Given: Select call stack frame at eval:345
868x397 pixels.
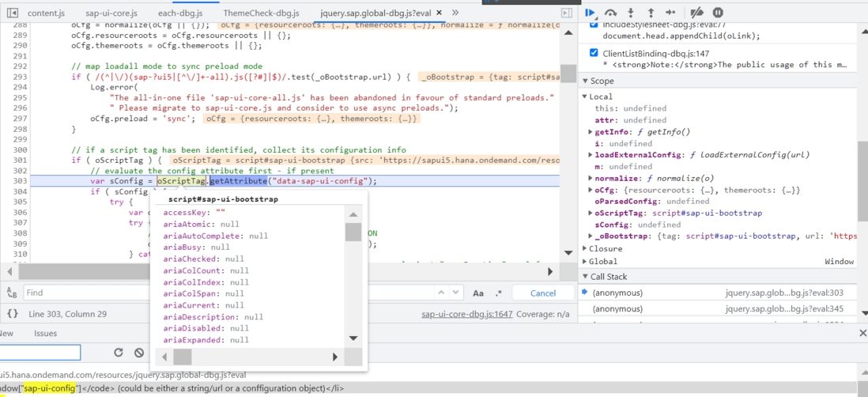Looking at the screenshot, I should coord(718,308).
